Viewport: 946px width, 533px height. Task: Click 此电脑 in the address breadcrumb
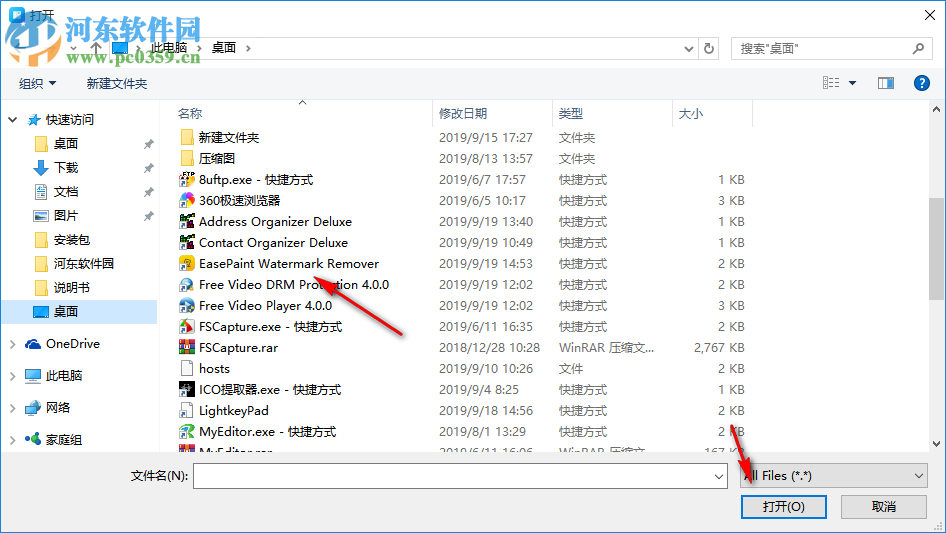pos(169,48)
